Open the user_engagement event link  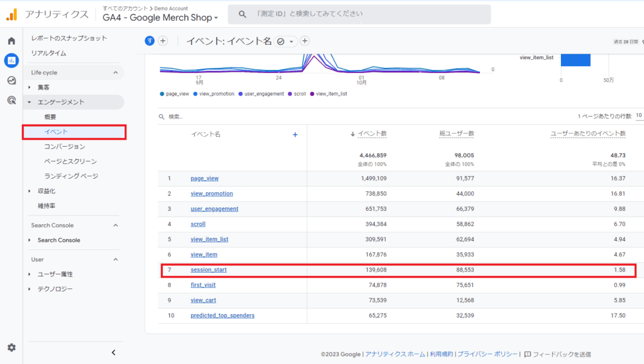214,209
